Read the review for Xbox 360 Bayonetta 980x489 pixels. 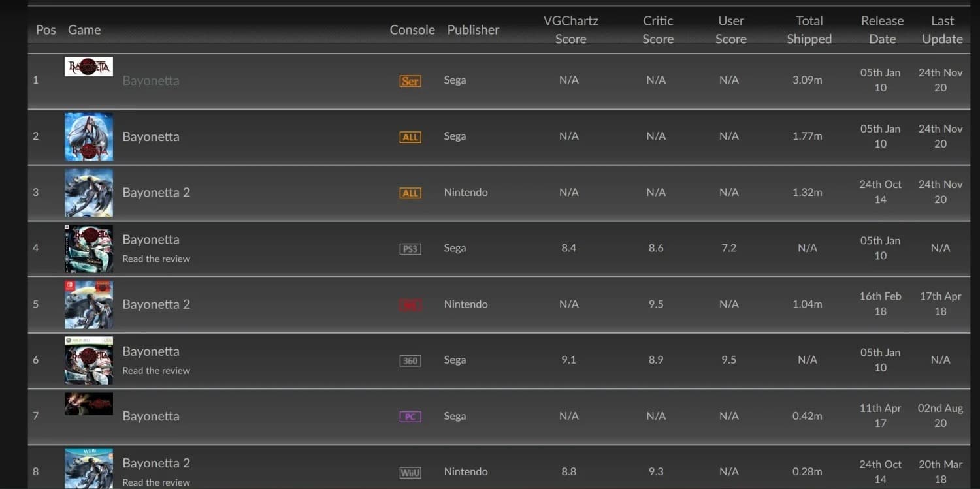click(x=156, y=371)
